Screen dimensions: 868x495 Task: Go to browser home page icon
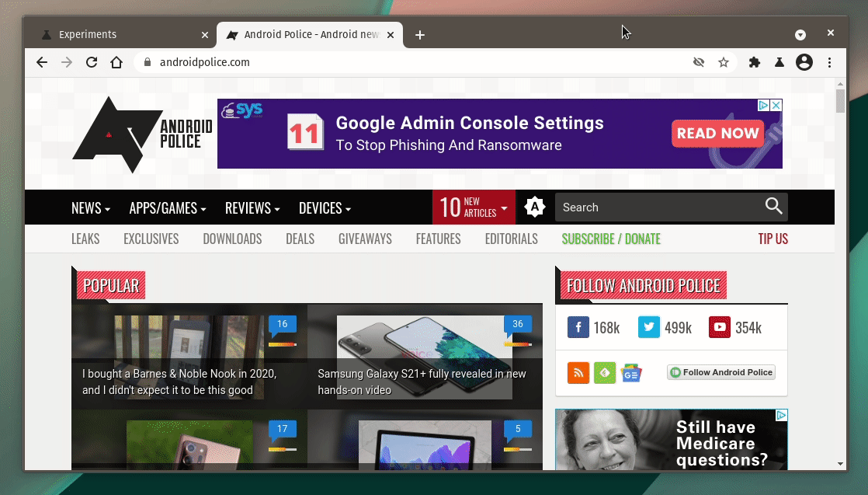pos(116,62)
